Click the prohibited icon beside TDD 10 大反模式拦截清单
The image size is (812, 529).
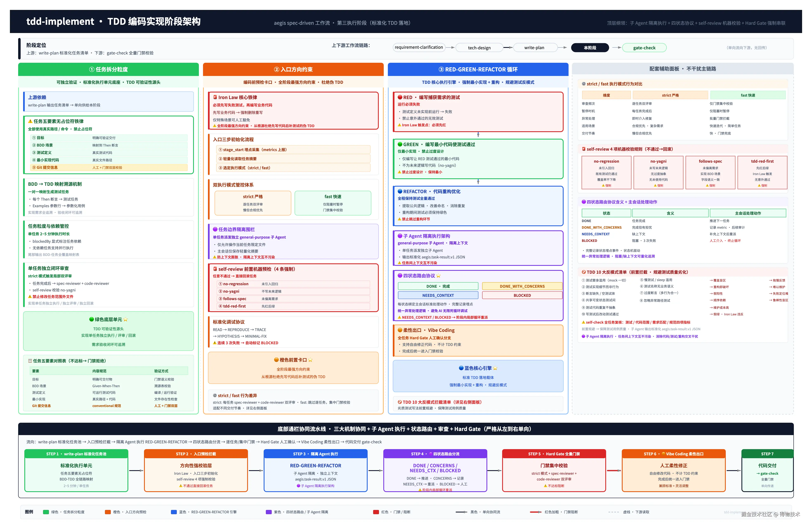tap(400, 402)
